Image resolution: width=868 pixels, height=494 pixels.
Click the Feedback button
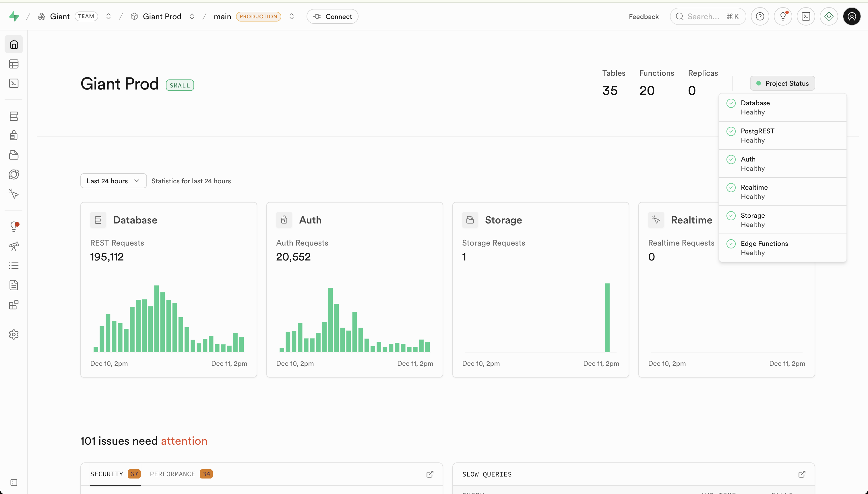(643, 16)
